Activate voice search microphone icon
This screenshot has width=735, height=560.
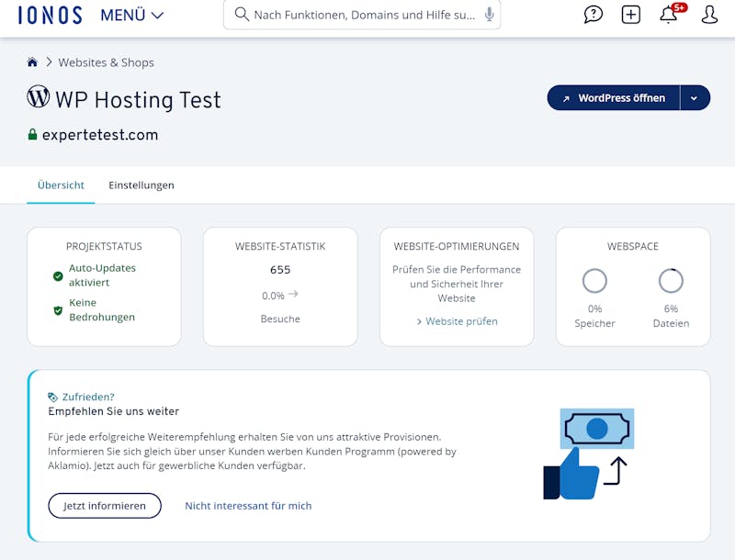click(x=489, y=15)
